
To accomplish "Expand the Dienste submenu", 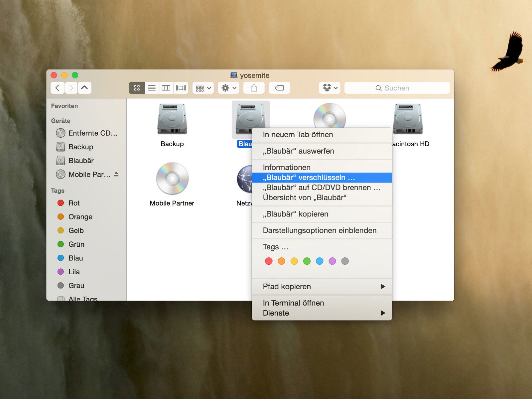I will 322,313.
